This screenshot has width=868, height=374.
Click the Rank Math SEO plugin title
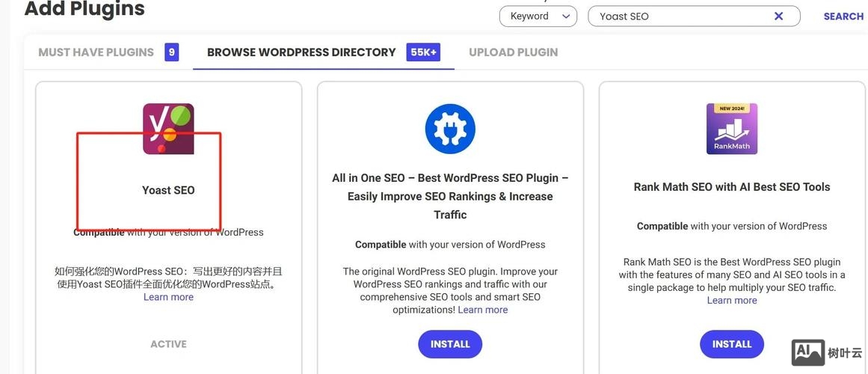pos(732,187)
